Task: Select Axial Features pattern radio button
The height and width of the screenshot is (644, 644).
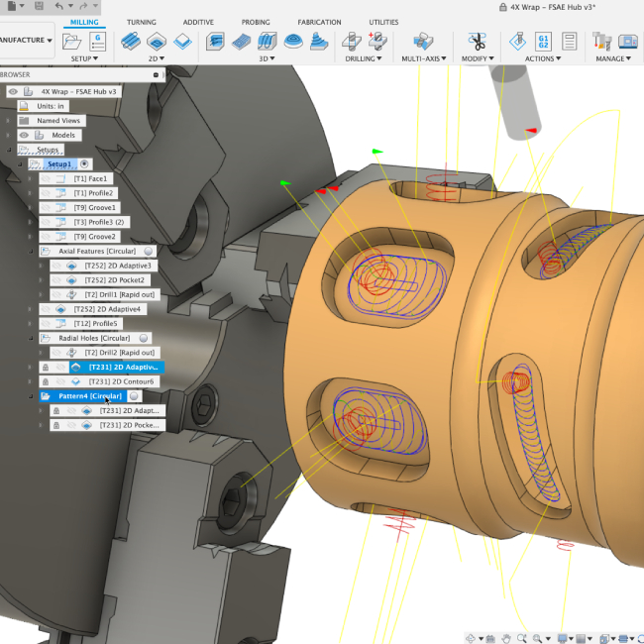Action: click(x=149, y=251)
